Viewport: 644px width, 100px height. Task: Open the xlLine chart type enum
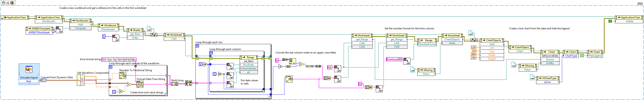coord(548,82)
